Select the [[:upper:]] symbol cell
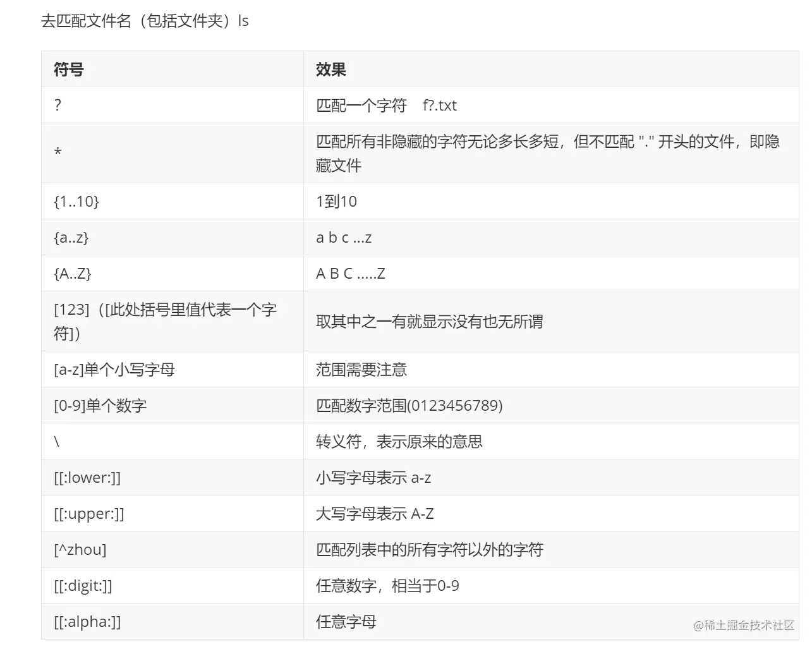812x649 pixels. pyautogui.click(x=86, y=513)
